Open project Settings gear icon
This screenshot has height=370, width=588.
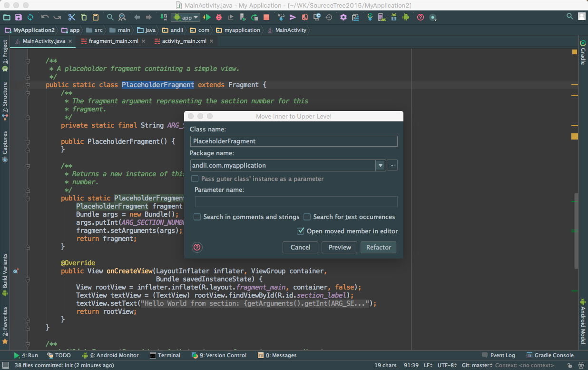tap(343, 17)
